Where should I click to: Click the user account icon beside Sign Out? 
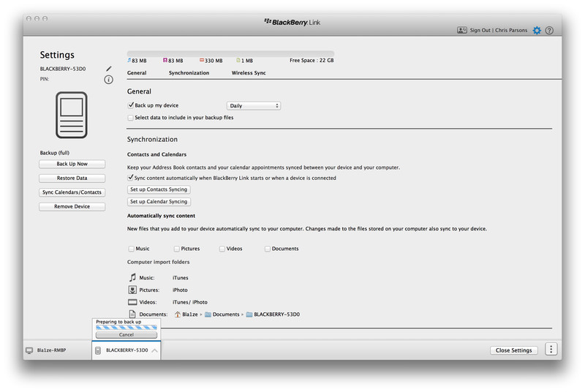point(462,30)
